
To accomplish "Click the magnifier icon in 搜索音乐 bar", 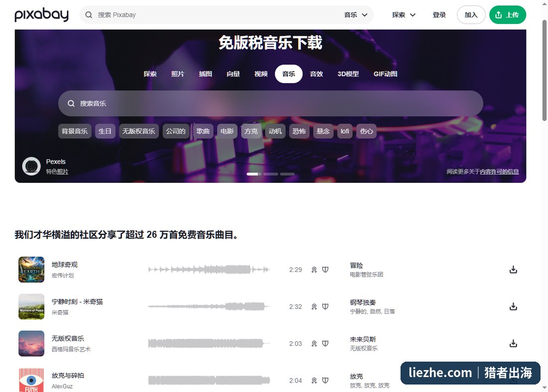I will click(x=71, y=104).
